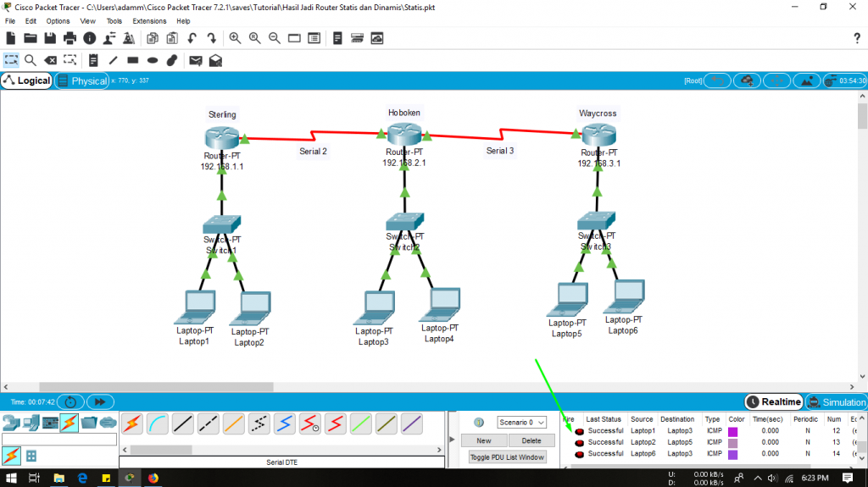Fire the Laptop2 to Laptop5 PDU
868x487 pixels.
tap(579, 443)
